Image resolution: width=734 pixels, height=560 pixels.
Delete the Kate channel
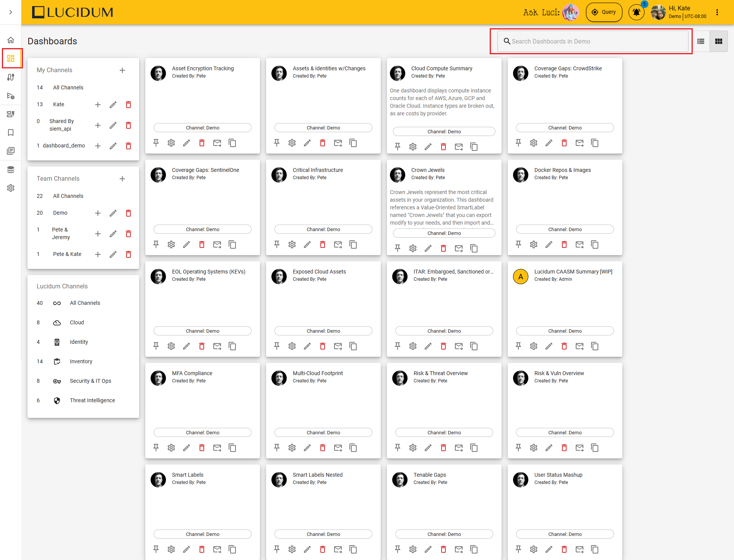128,105
